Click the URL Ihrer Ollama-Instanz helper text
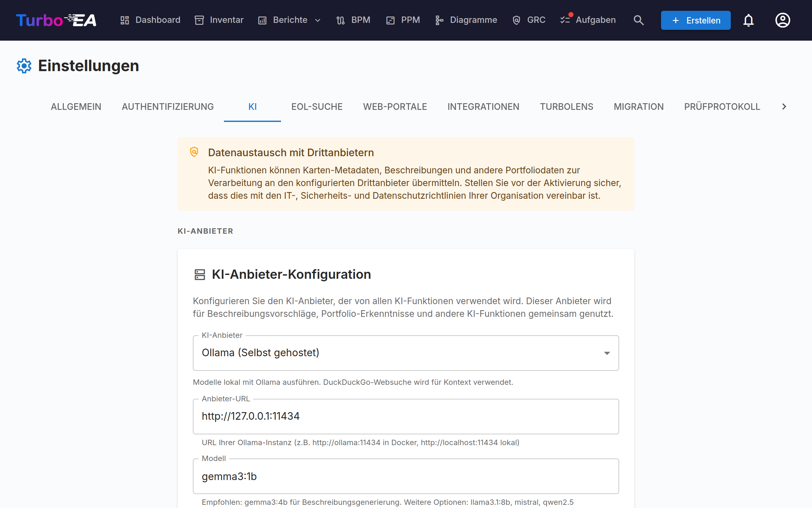The height and width of the screenshot is (508, 812). pyautogui.click(x=360, y=443)
